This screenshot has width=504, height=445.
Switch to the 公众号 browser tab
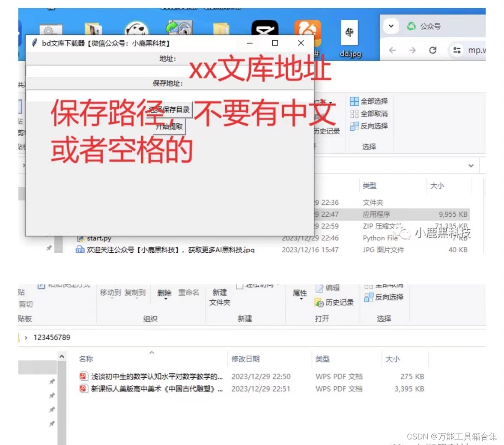424,26
